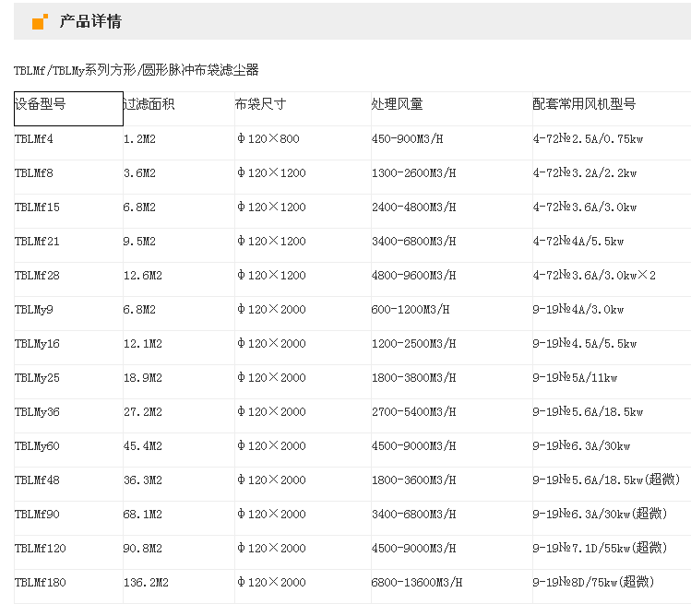Click the 45.4M2 filter area value
Viewport: 691px width, 616px height.
coord(143,446)
